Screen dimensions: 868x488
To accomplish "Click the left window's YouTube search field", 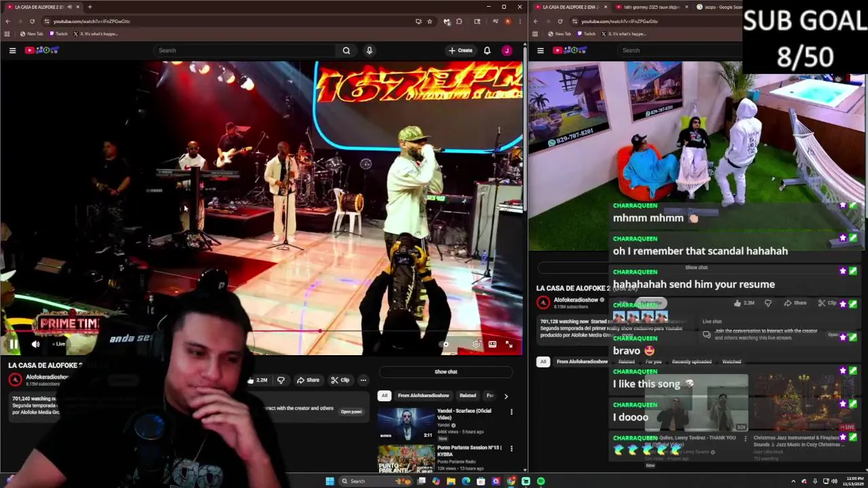I will pos(245,50).
